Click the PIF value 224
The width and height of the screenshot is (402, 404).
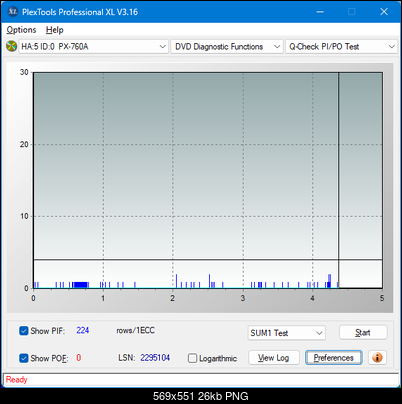tap(83, 330)
